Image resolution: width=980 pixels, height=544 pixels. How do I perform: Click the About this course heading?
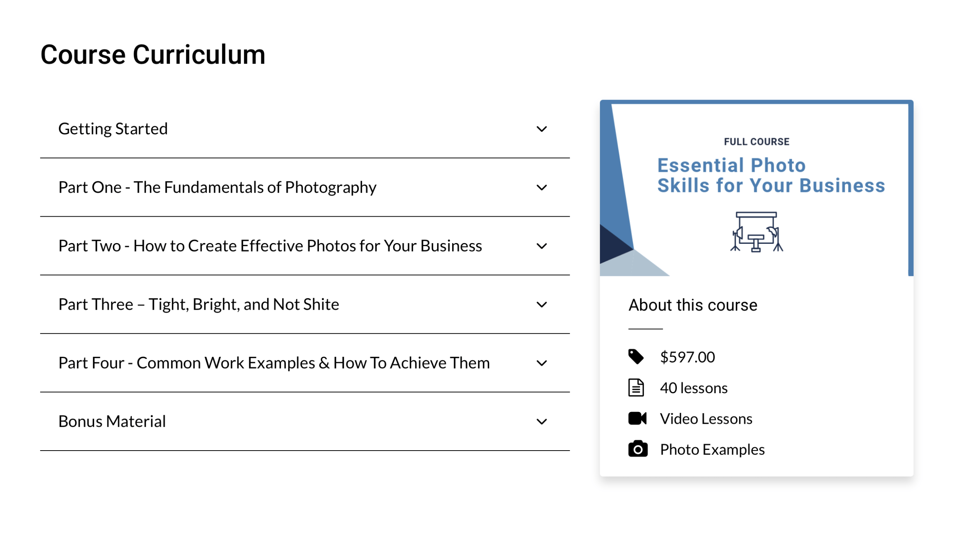[x=693, y=304]
